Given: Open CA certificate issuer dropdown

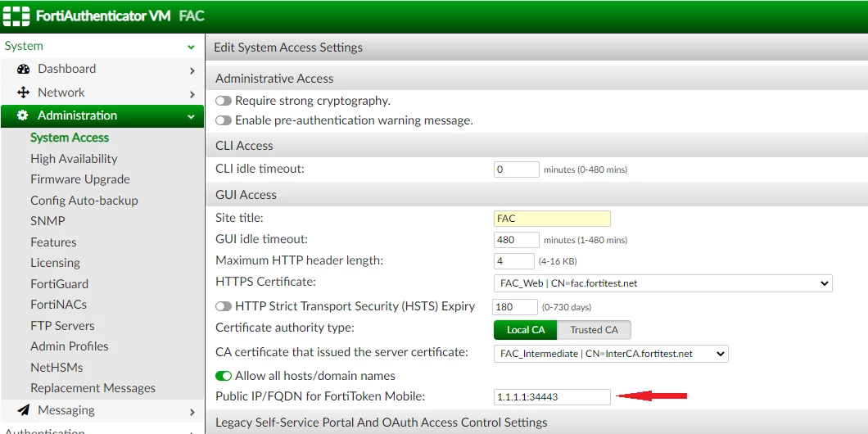Looking at the screenshot, I should 611,353.
